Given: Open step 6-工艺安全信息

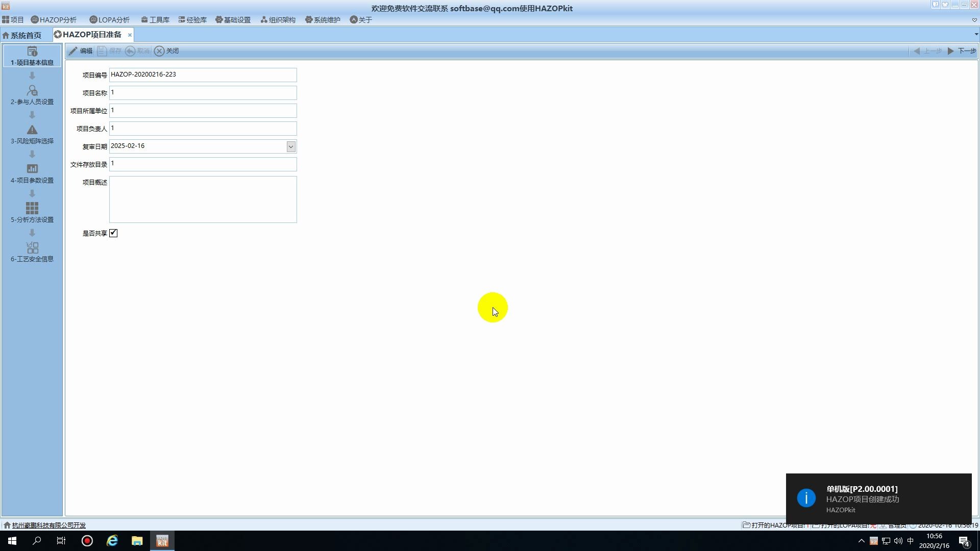Looking at the screenshot, I should (32, 253).
